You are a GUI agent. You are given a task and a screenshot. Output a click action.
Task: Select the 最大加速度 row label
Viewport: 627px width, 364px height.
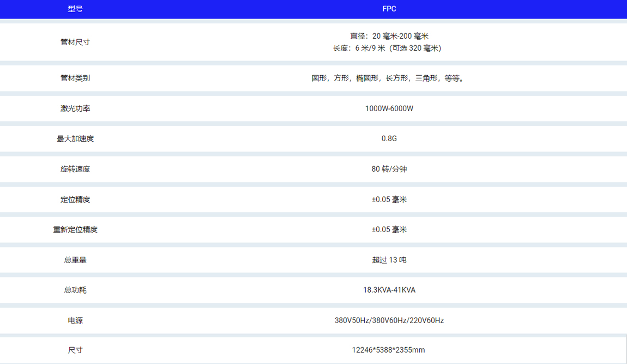click(75, 138)
